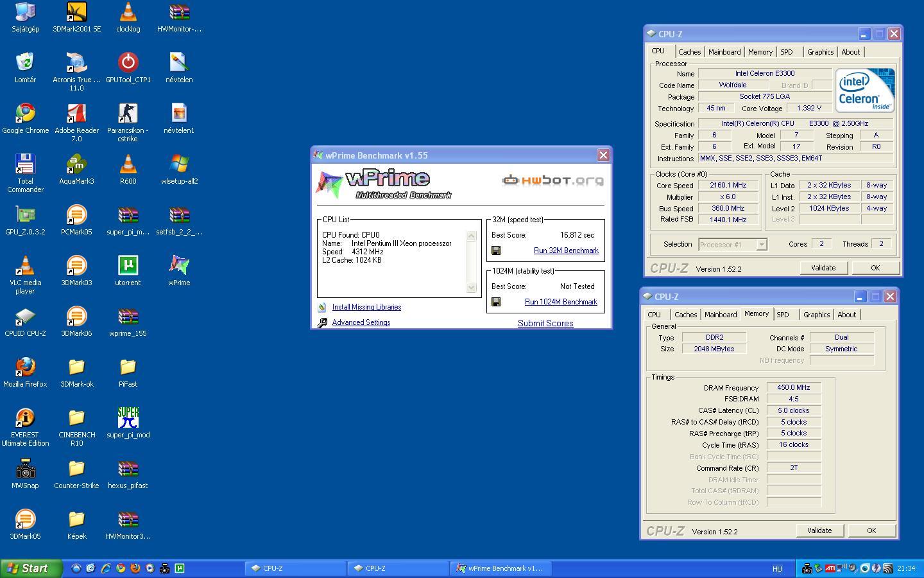Image resolution: width=924 pixels, height=578 pixels.
Task: Click OK in lower CPU-Z Memory window
Action: (x=871, y=530)
